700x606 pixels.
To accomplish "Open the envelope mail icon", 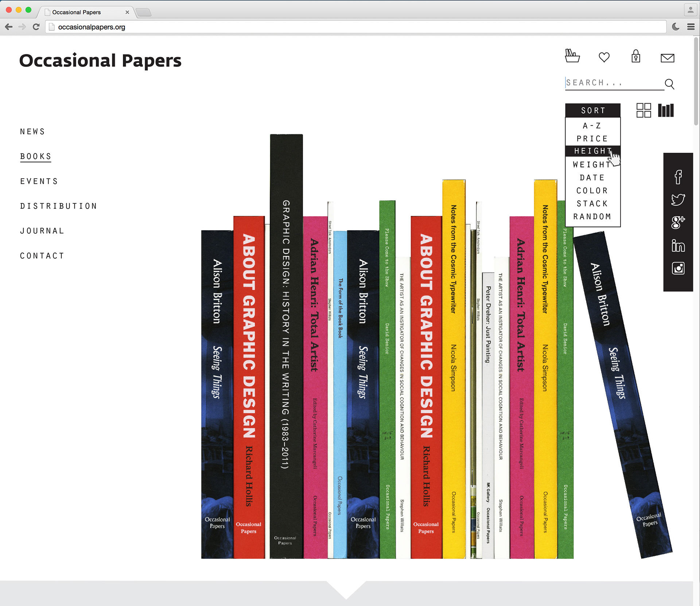I will pos(667,58).
